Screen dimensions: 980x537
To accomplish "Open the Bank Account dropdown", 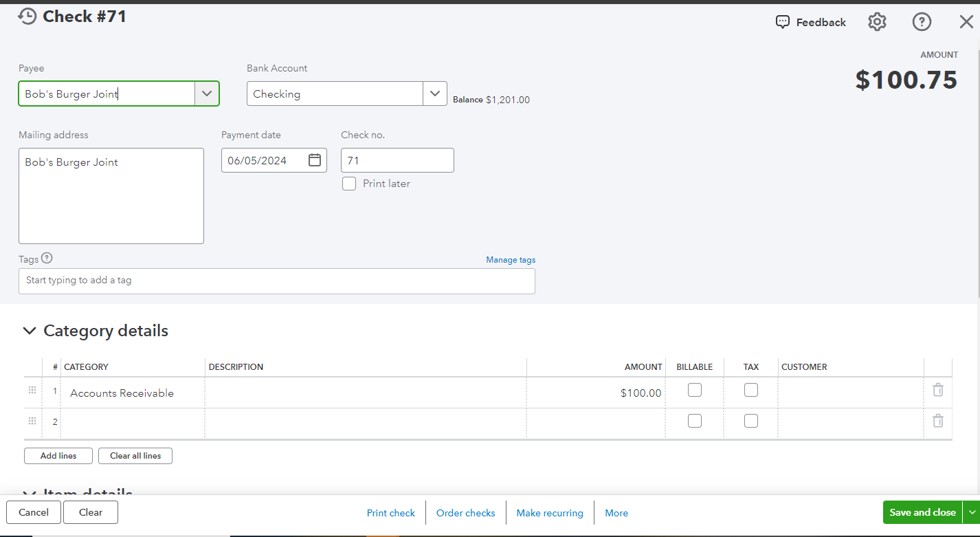I will (435, 94).
